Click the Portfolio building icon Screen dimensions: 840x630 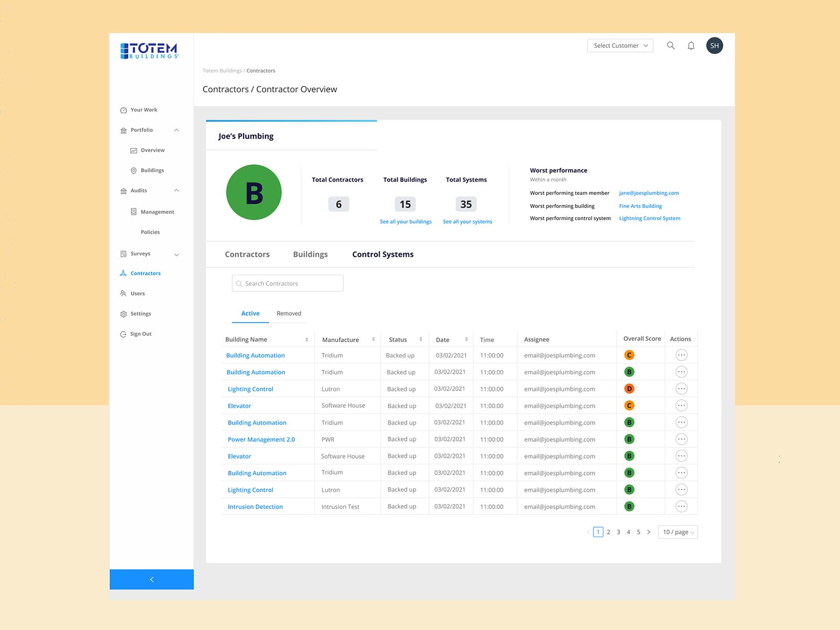[x=123, y=130]
